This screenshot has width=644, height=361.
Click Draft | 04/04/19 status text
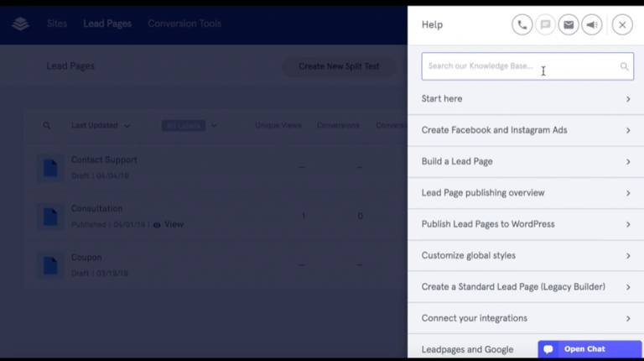100,176
